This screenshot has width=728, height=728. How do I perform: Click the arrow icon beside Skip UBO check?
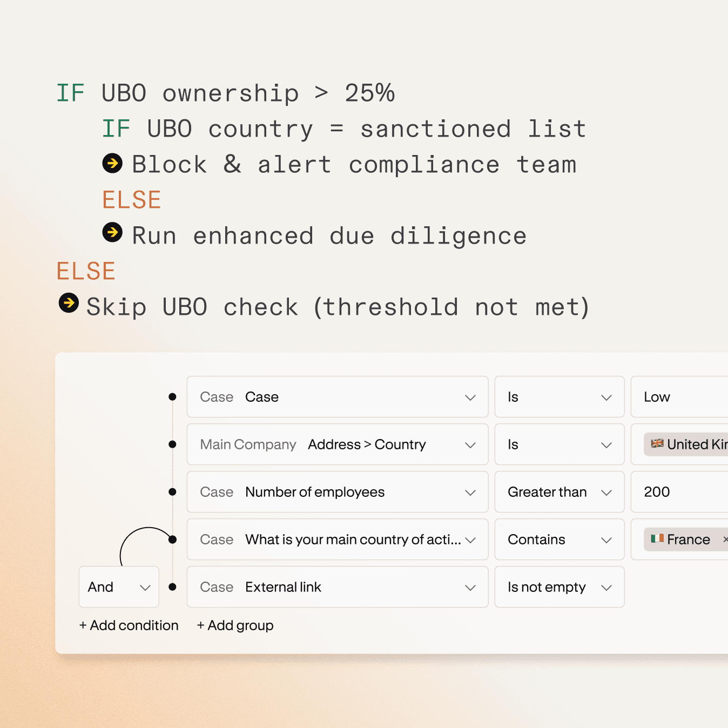pyautogui.click(x=69, y=303)
